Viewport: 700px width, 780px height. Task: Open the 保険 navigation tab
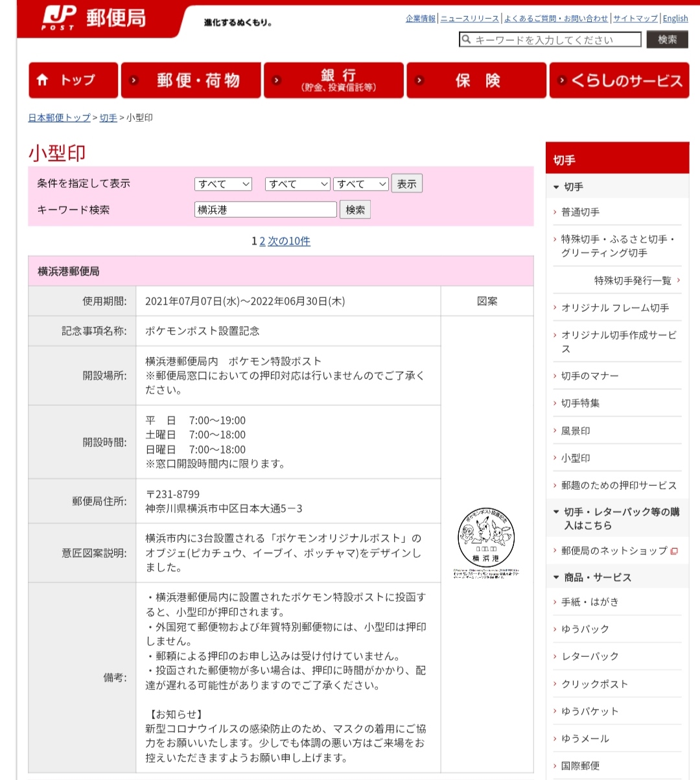pos(476,80)
